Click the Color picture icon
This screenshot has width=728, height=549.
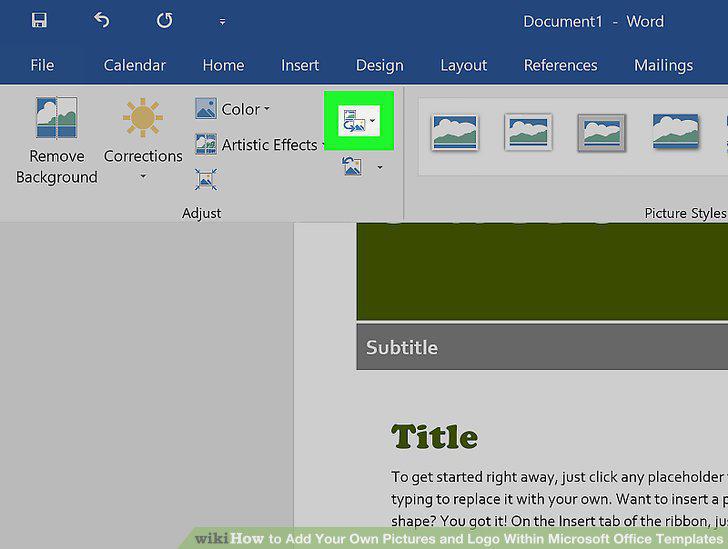pyautogui.click(x=206, y=108)
